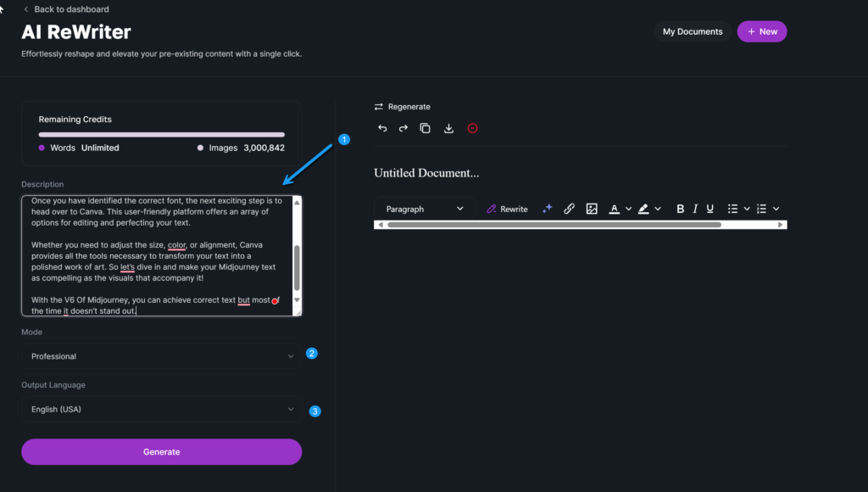Screen dimensions: 868x492
Task: Click the text highlight color marker
Action: pyautogui.click(x=643, y=209)
